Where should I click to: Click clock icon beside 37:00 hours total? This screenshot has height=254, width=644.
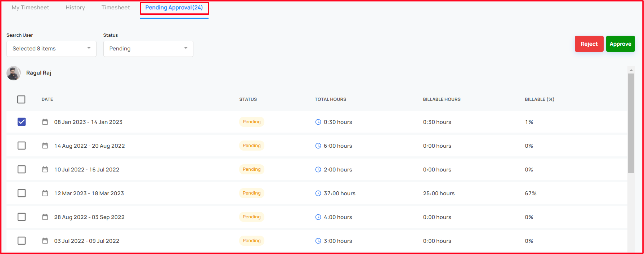[318, 193]
